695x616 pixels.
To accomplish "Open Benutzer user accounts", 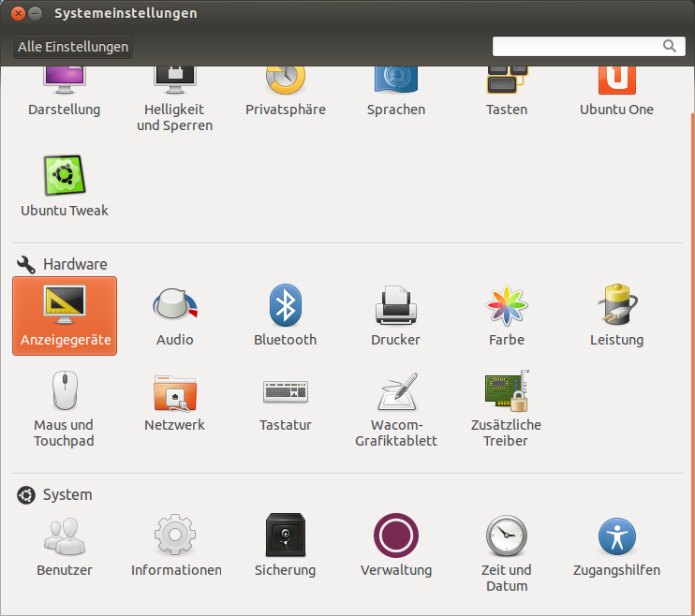I will [65, 545].
